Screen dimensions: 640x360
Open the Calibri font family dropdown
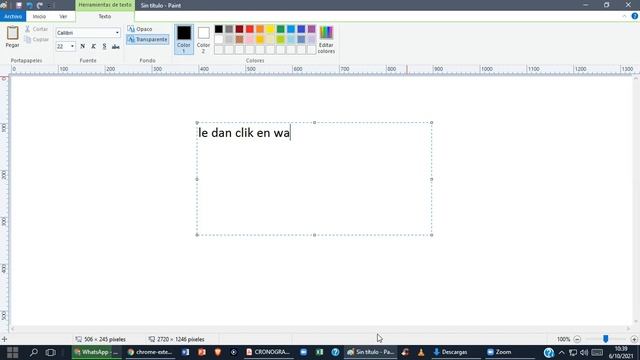(x=117, y=33)
